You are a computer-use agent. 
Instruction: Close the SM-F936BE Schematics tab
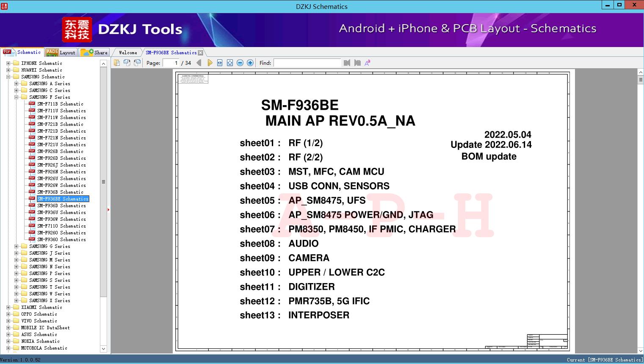(201, 53)
